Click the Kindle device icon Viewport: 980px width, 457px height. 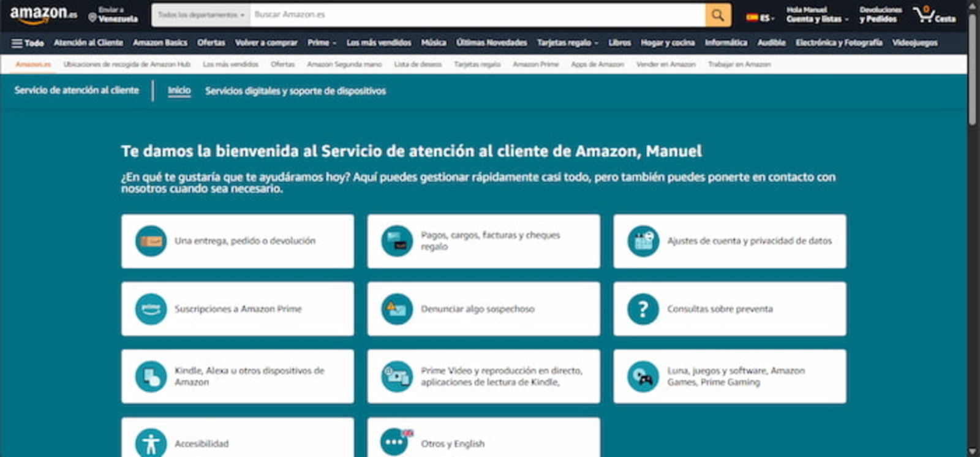click(151, 376)
